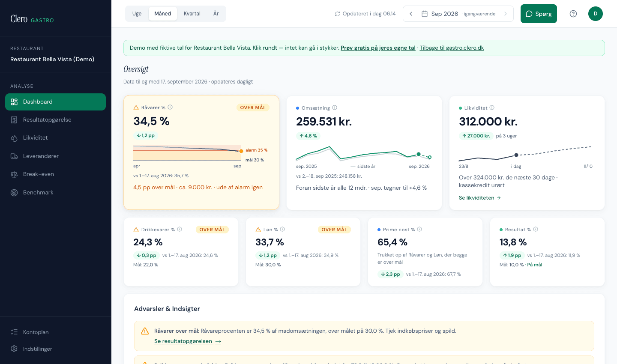Open the Sep 2026 period picker
Screen dimensions: 617x364
point(458,14)
